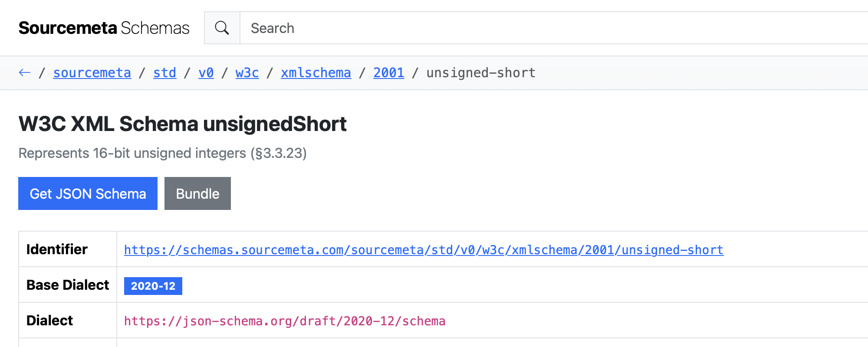
Task: Open the 2001 breadcrumb link
Action: tap(388, 73)
